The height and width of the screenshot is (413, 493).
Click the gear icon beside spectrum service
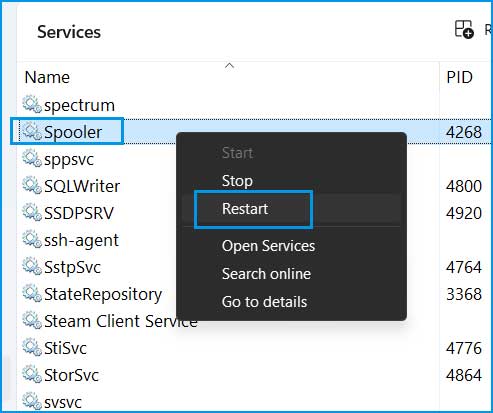click(32, 105)
